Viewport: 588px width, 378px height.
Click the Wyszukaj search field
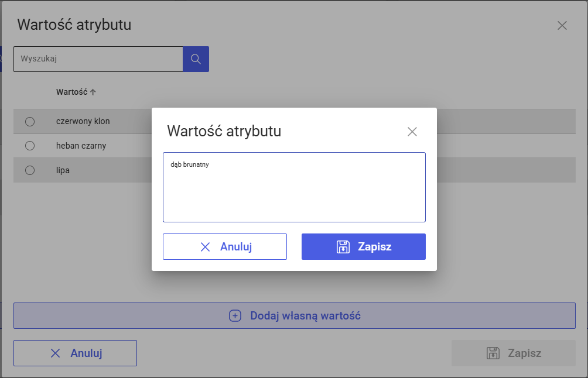98,59
